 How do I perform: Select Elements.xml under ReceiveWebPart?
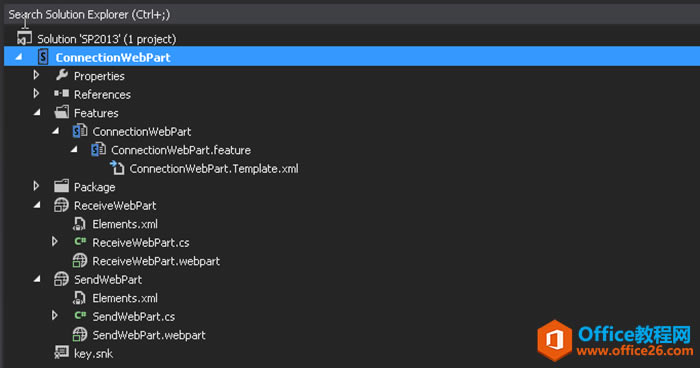(x=125, y=224)
